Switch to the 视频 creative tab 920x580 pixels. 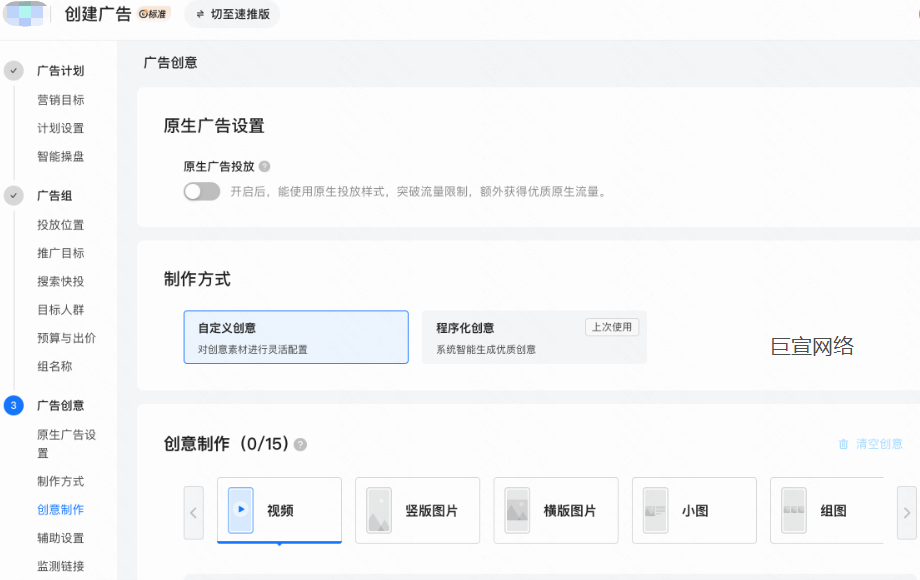coord(279,510)
